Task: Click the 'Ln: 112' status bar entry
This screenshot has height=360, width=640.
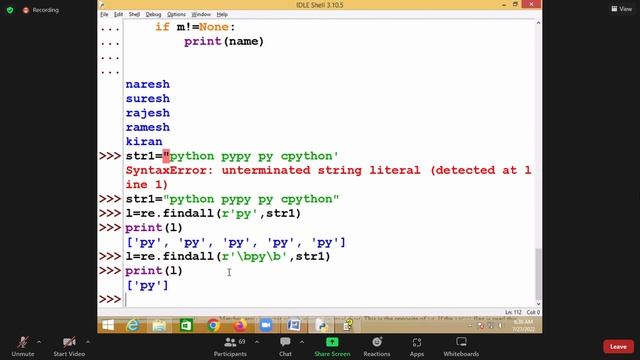Action: [513, 312]
